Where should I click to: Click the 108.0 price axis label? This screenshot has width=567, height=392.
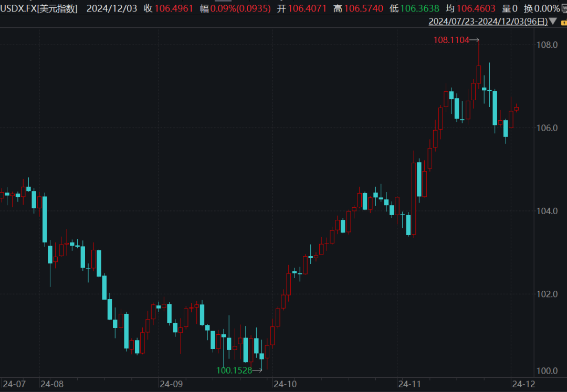click(x=547, y=45)
